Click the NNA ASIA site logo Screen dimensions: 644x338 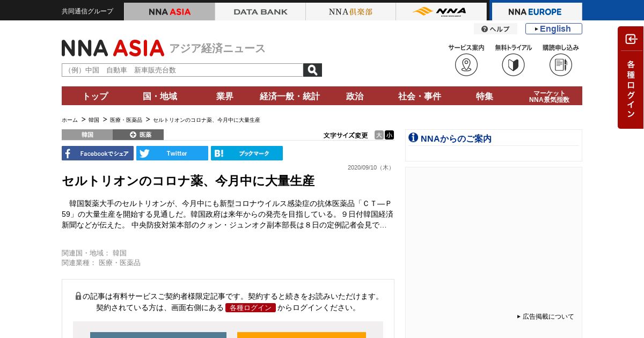113,48
